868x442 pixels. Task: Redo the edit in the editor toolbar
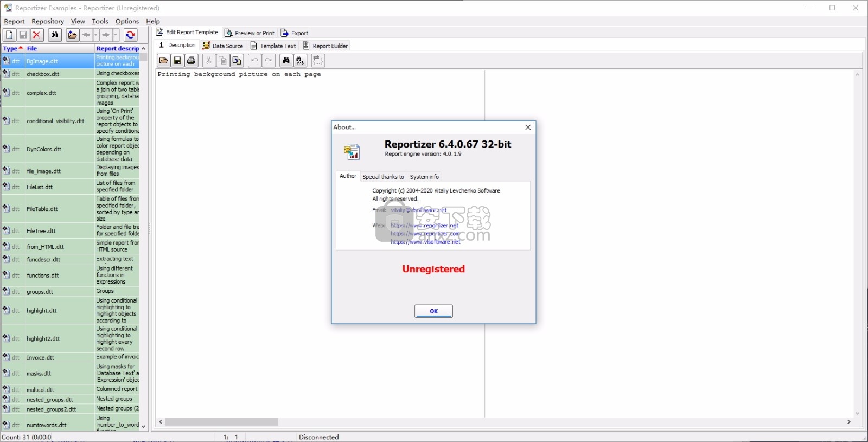click(x=268, y=60)
